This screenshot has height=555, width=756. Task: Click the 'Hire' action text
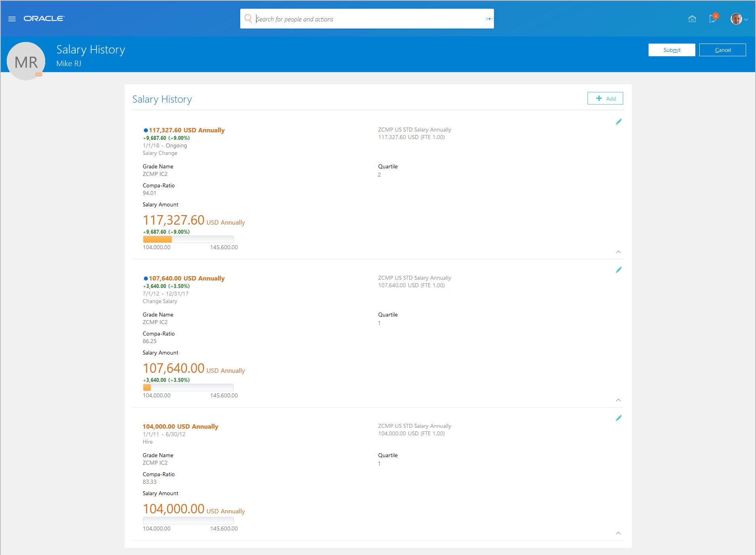coord(147,442)
